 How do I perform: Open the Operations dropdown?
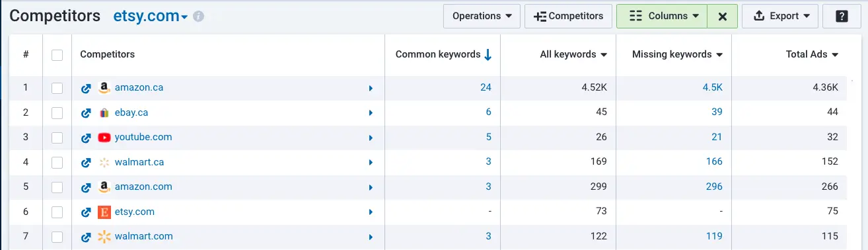(482, 16)
